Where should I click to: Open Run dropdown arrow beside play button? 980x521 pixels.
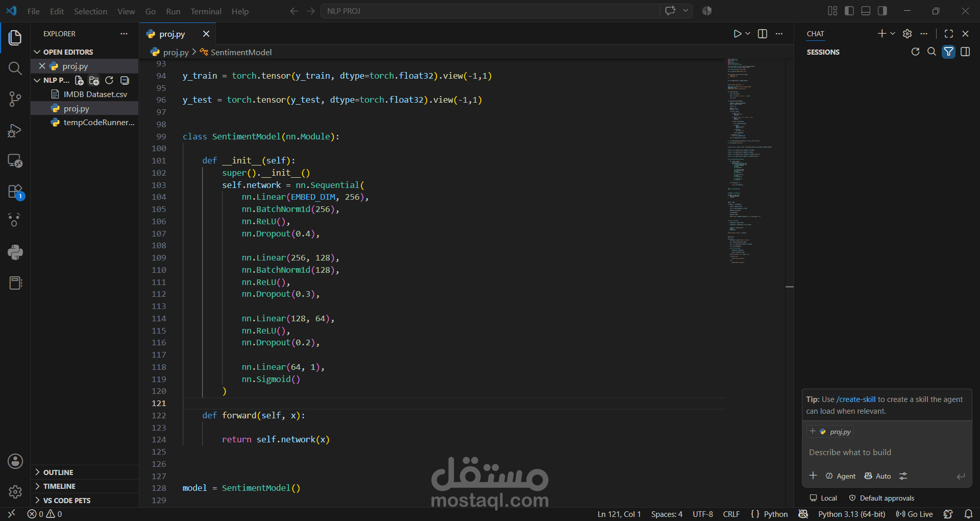pyautogui.click(x=748, y=34)
